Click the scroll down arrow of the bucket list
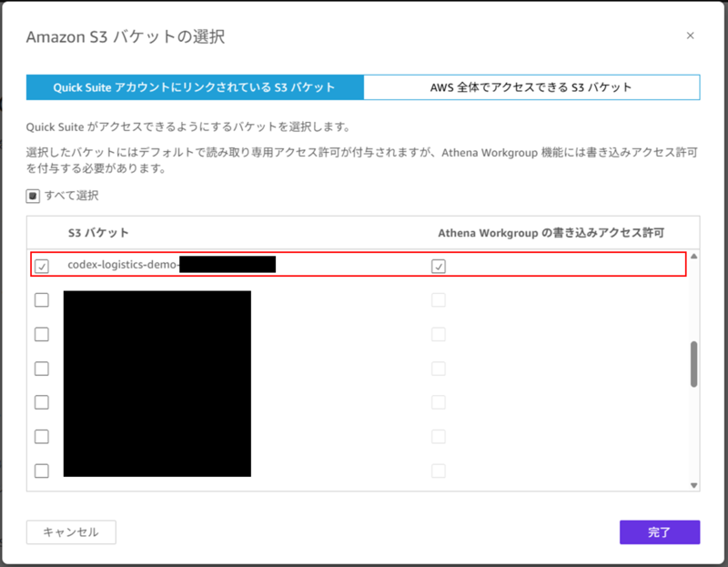The width and height of the screenshot is (728, 567). 693,485
